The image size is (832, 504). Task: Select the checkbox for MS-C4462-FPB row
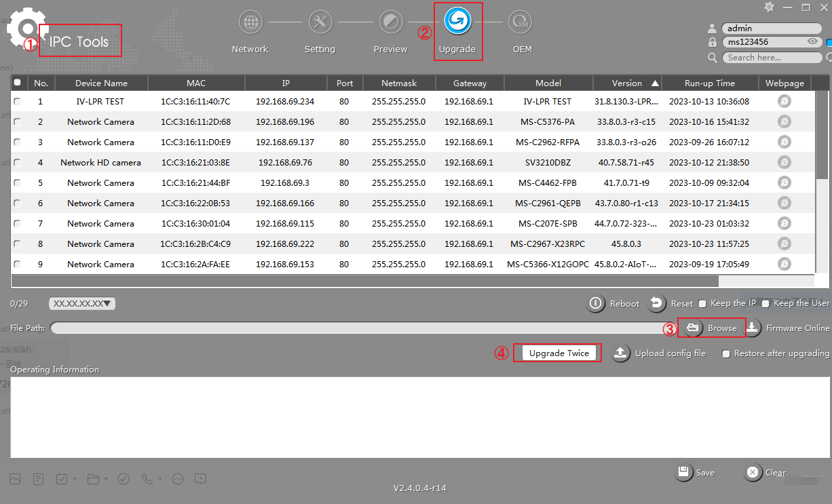point(17,182)
